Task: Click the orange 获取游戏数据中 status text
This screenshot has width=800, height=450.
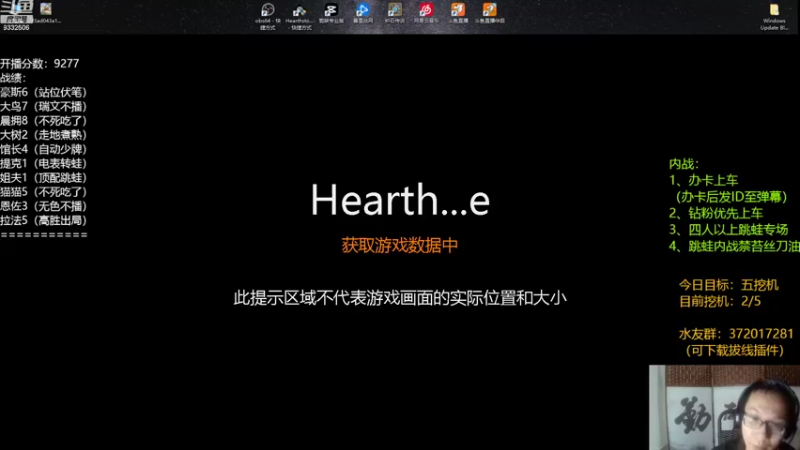Action: coord(399,245)
